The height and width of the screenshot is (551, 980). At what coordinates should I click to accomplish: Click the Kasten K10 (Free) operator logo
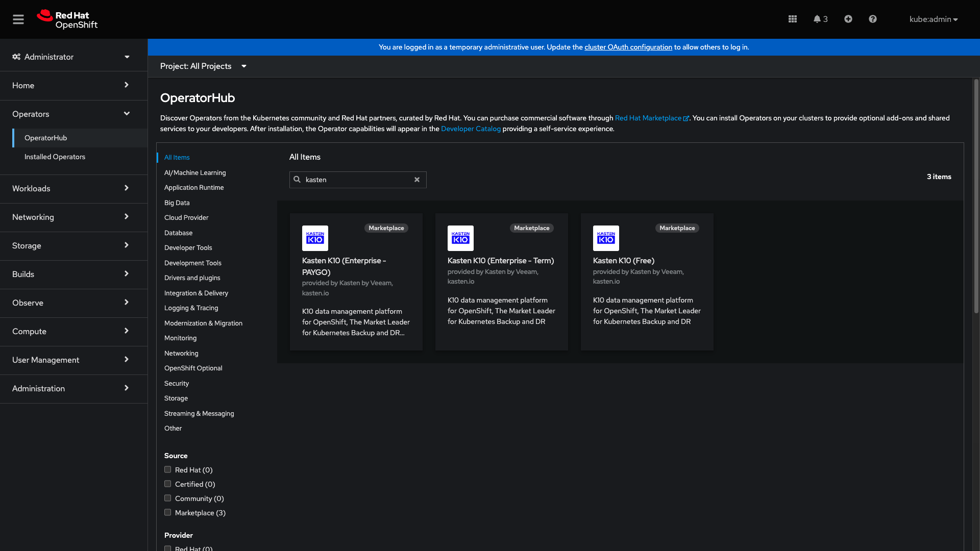[605, 238]
